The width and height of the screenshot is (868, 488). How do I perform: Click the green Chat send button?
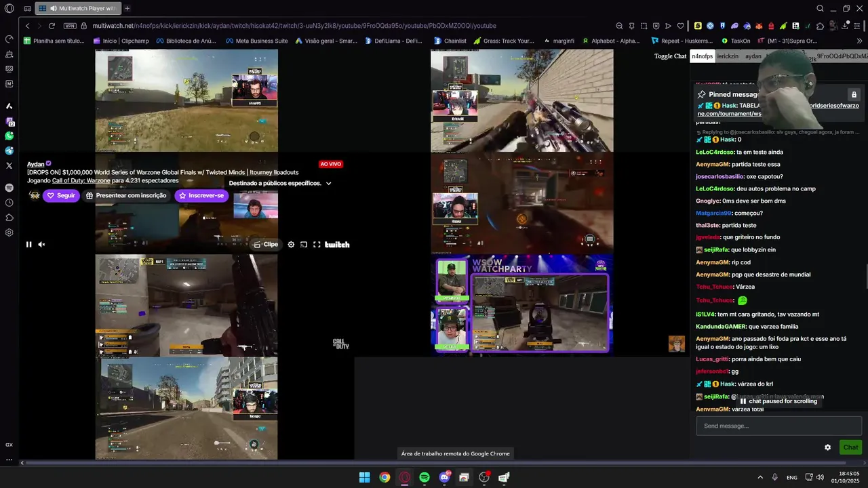(850, 447)
